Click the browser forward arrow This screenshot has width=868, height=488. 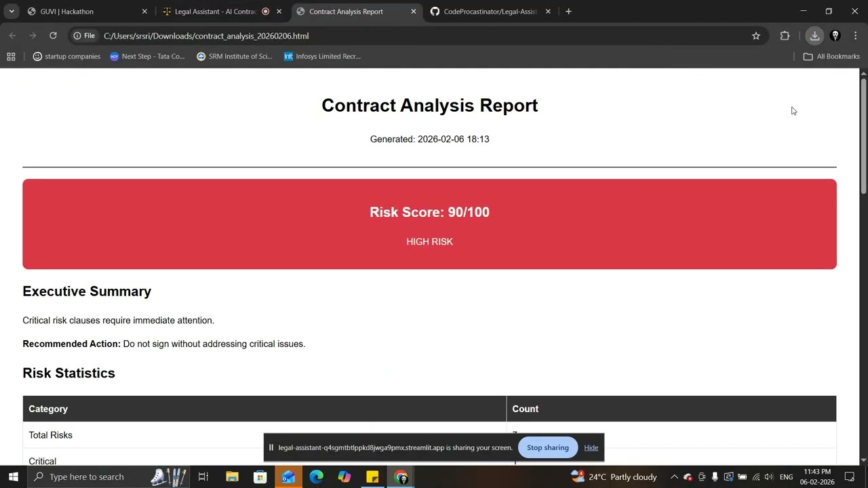[x=33, y=36]
